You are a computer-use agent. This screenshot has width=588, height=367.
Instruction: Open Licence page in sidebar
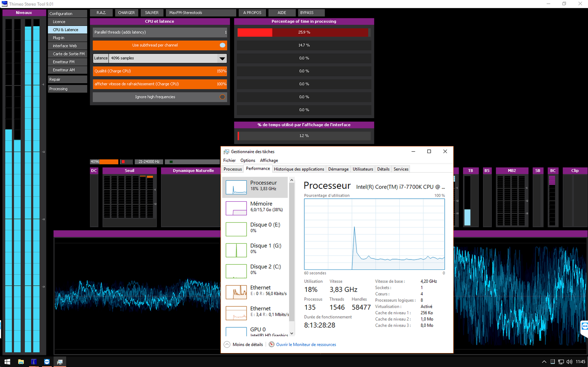point(67,22)
